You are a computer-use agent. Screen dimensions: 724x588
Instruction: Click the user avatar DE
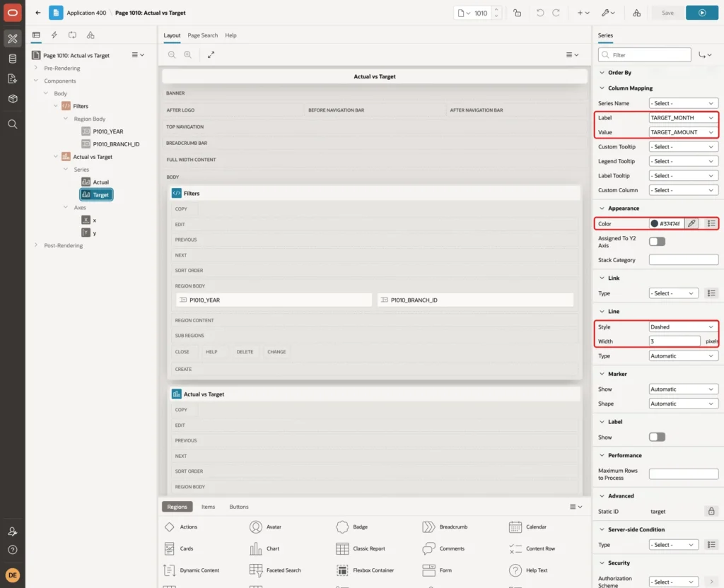(13, 575)
